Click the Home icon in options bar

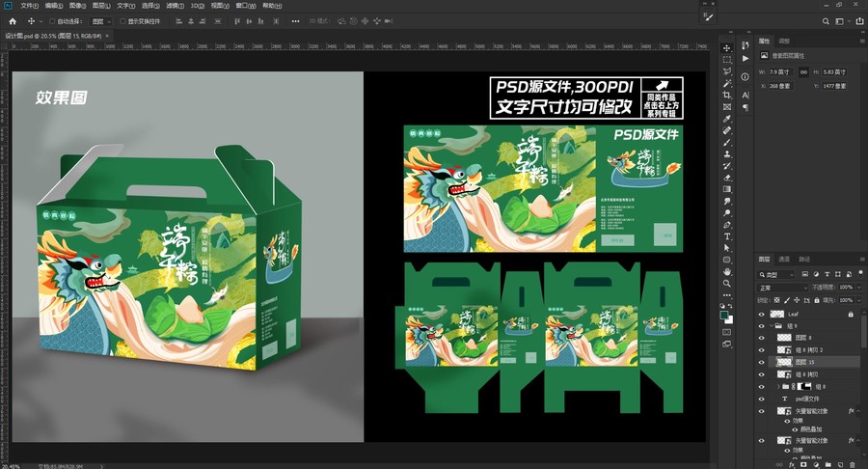coord(13,21)
